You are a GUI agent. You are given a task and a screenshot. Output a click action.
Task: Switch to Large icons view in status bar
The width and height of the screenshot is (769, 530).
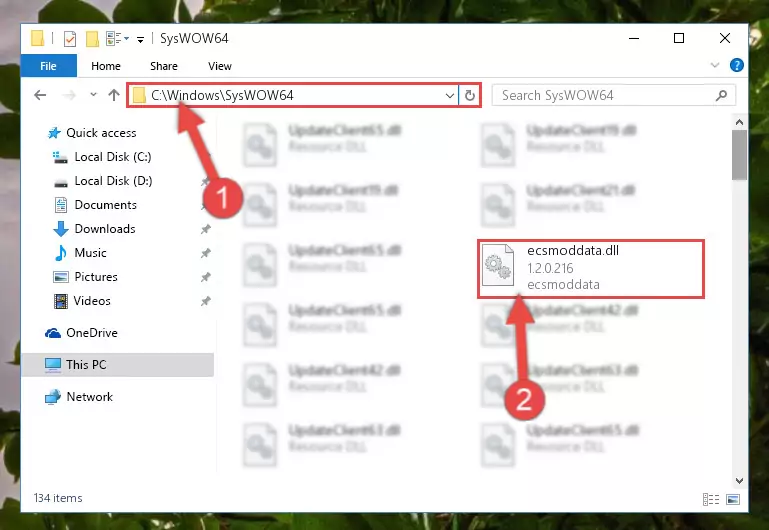pyautogui.click(x=733, y=499)
